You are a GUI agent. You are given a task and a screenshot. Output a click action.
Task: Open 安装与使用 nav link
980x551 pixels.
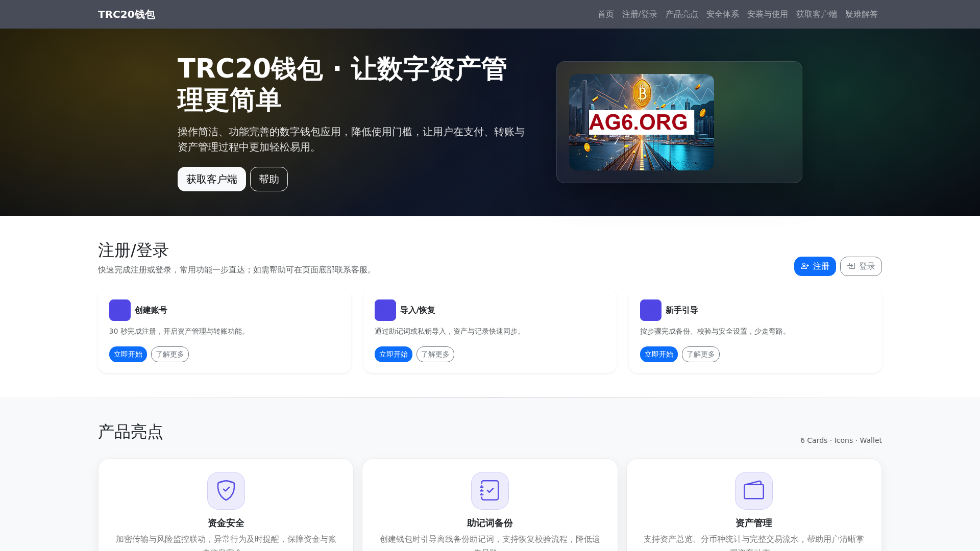coord(768,14)
